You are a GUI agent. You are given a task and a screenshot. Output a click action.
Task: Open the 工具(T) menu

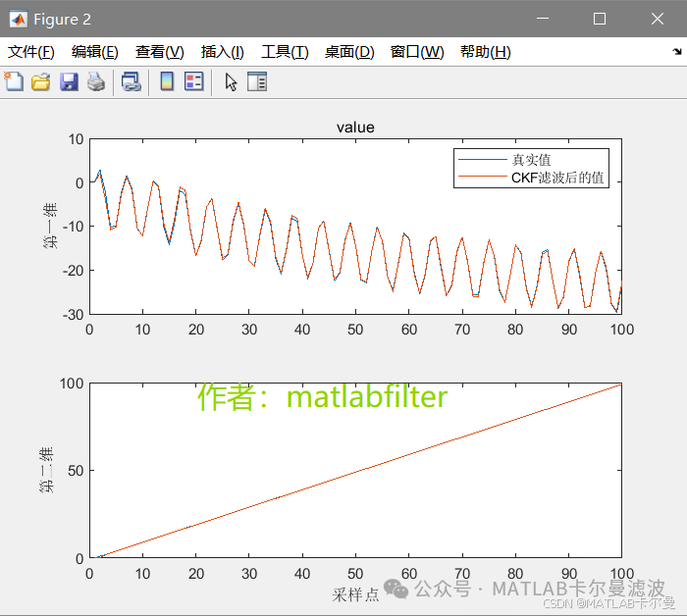coord(285,52)
